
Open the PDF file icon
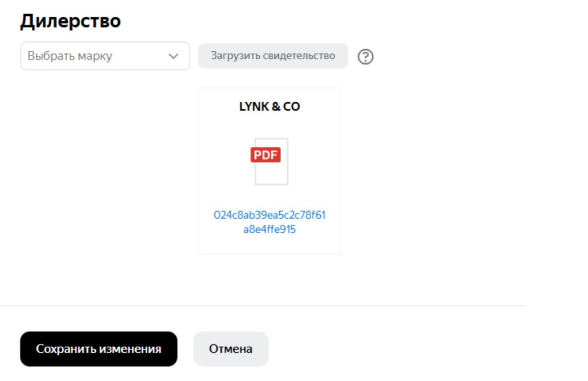pyautogui.click(x=269, y=161)
